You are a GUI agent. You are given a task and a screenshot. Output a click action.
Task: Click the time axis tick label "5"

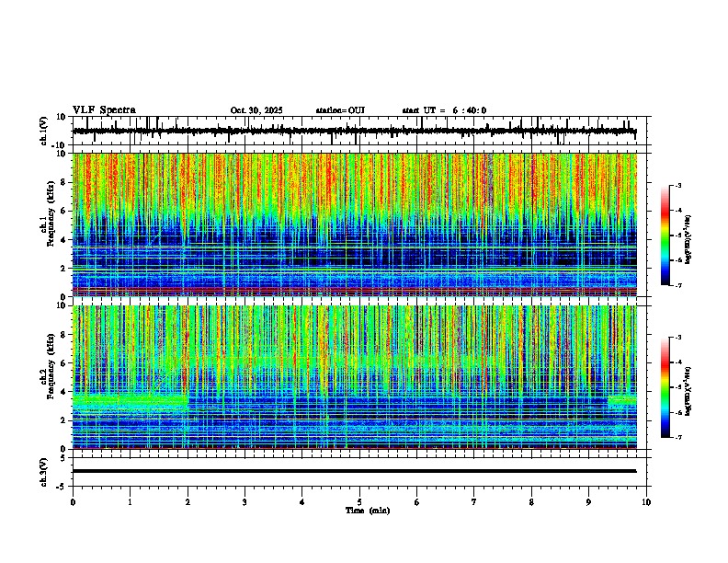359,502
